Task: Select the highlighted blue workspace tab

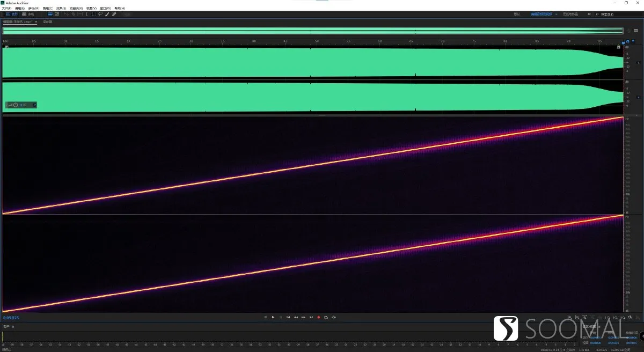Action: [541, 14]
